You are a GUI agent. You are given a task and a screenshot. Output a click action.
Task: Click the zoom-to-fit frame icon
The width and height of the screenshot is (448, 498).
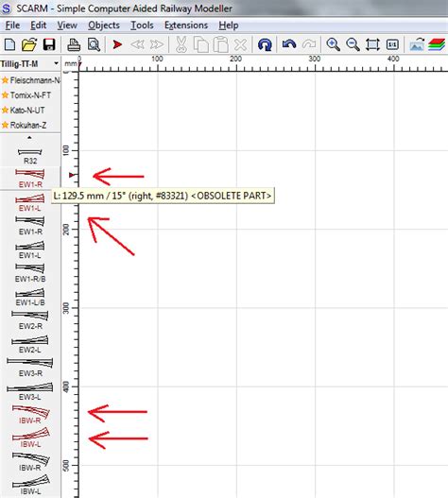(x=372, y=44)
